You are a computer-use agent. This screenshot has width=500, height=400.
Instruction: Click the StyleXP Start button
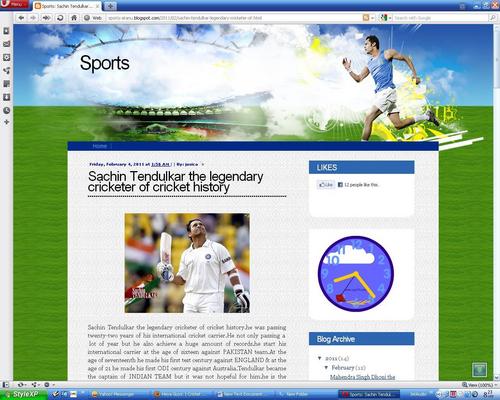(x=23, y=394)
